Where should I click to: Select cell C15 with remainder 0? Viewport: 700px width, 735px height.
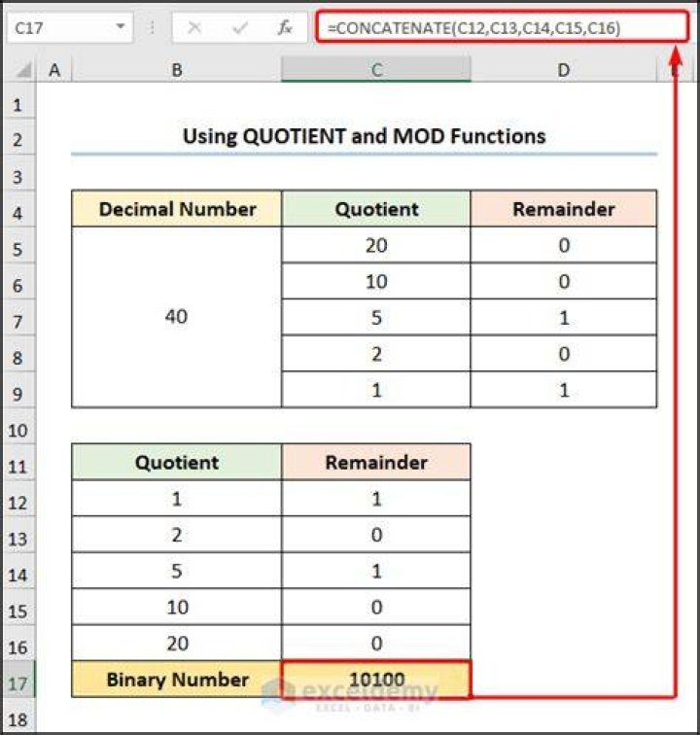[376, 607]
